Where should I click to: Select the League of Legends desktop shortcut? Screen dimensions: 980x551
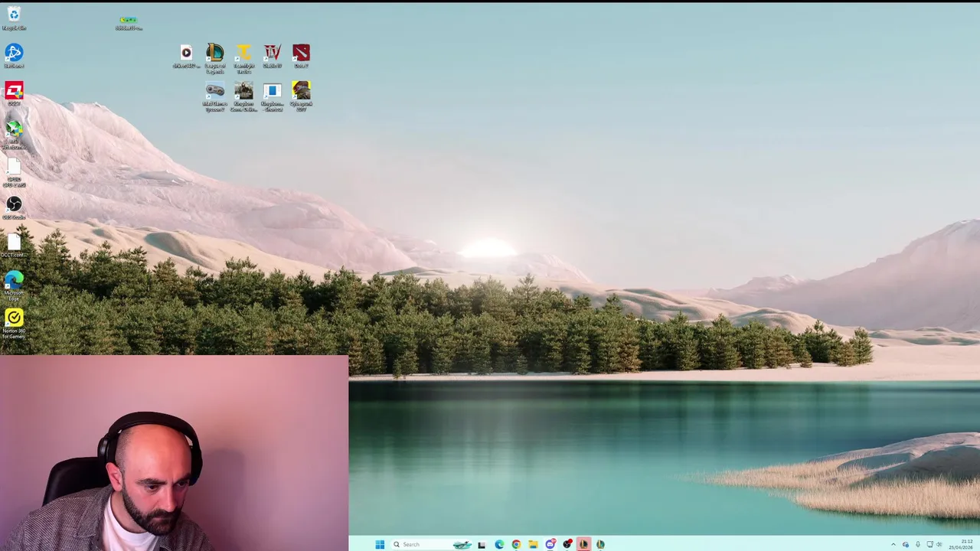point(215,57)
